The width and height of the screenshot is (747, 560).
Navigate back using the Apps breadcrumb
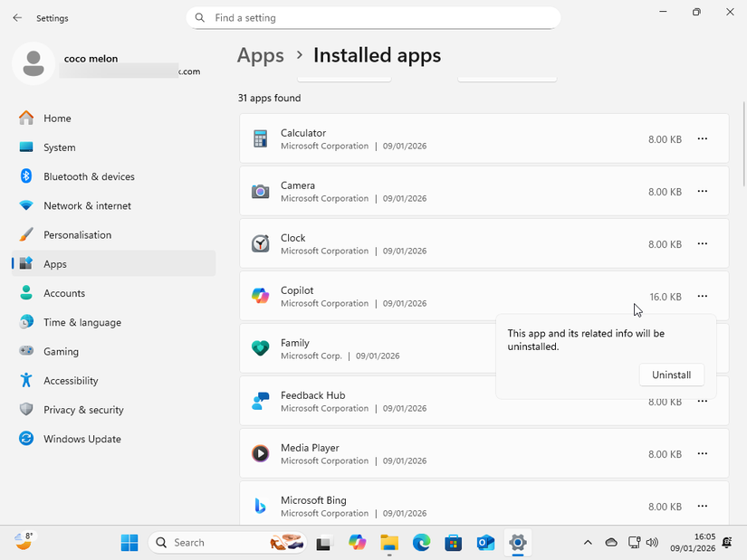click(261, 55)
